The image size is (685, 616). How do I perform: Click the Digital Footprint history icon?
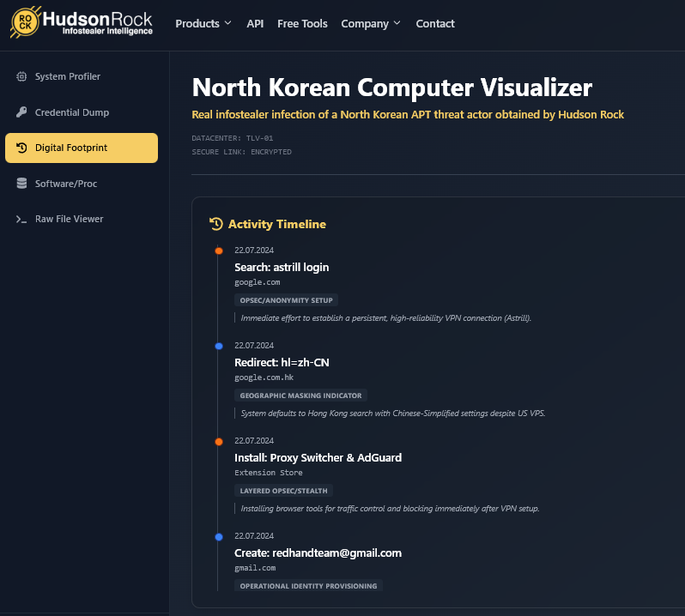point(21,148)
